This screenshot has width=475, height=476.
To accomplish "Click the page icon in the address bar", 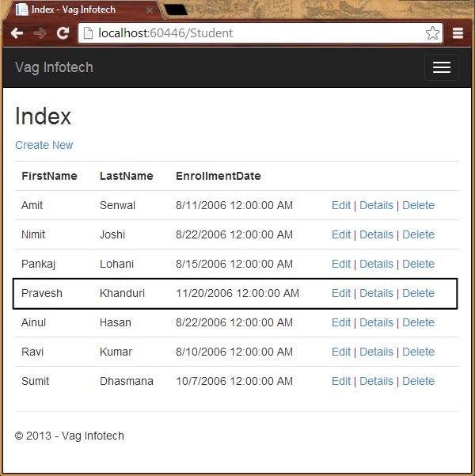I will pyautogui.click(x=88, y=32).
